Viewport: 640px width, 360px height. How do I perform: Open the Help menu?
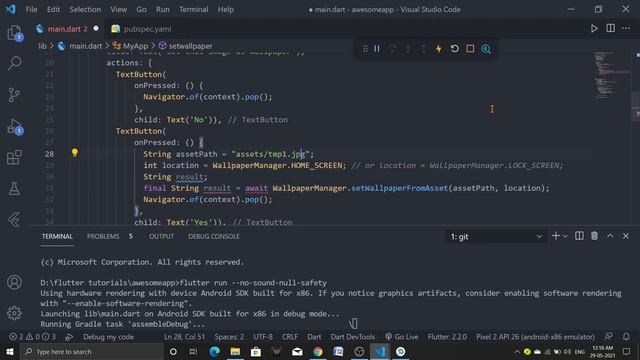(225, 9)
